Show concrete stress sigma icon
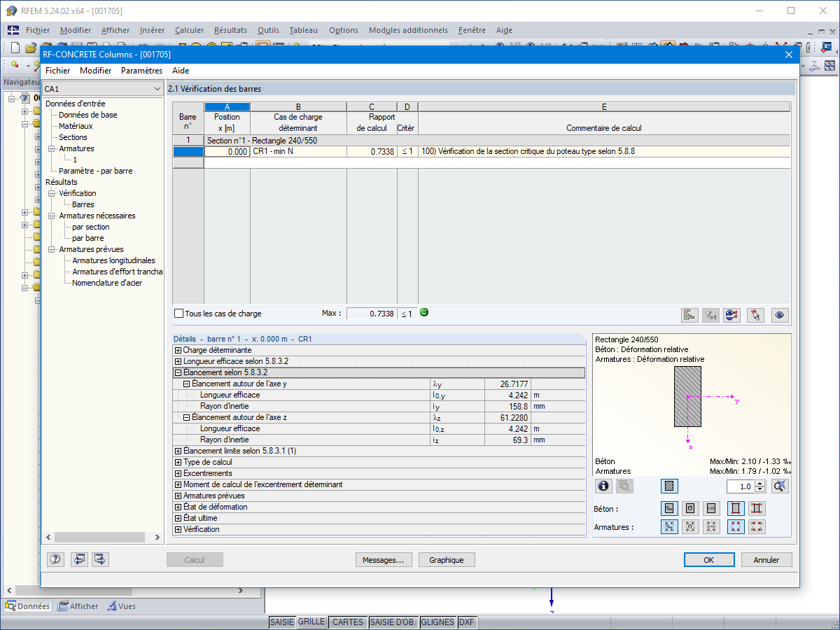 click(x=690, y=508)
